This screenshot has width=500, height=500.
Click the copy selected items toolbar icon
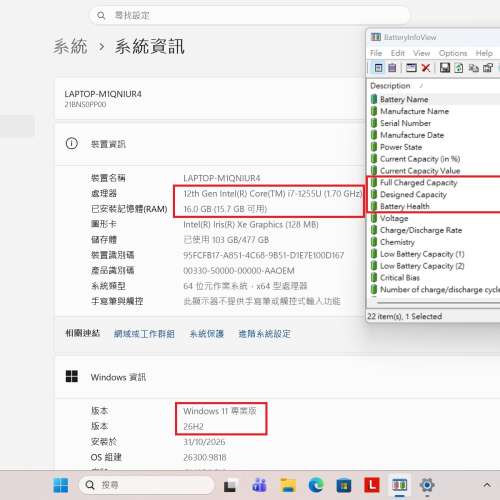[474, 68]
